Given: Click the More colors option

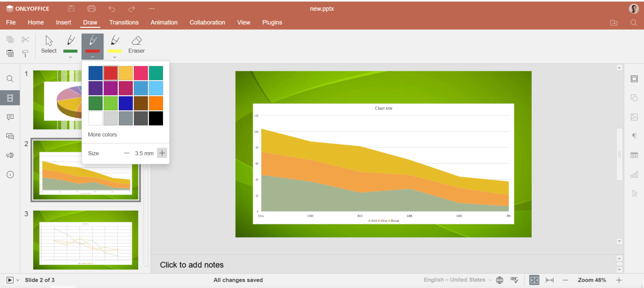Looking at the screenshot, I should [x=102, y=135].
